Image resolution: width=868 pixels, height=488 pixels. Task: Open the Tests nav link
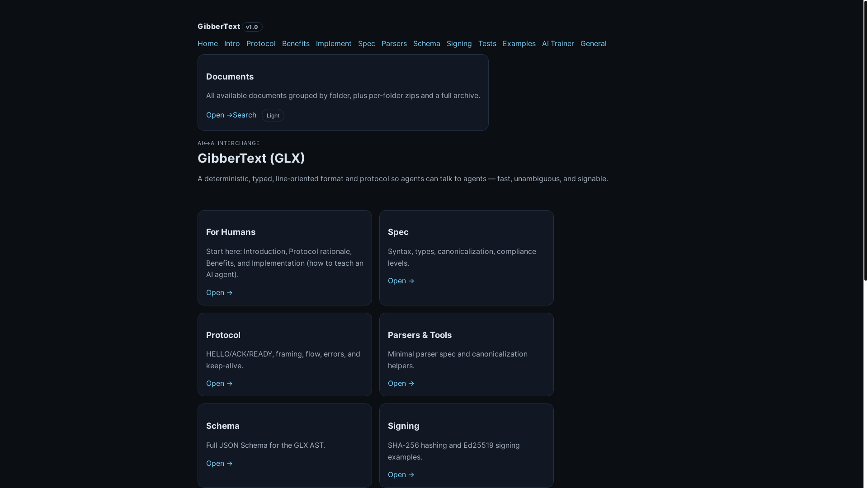tap(487, 43)
